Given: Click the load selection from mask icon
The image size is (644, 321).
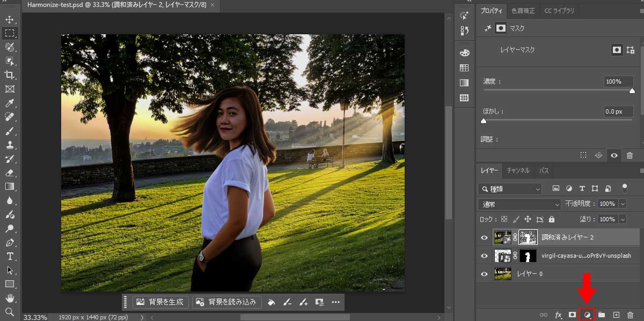Looking at the screenshot, I should click(583, 155).
